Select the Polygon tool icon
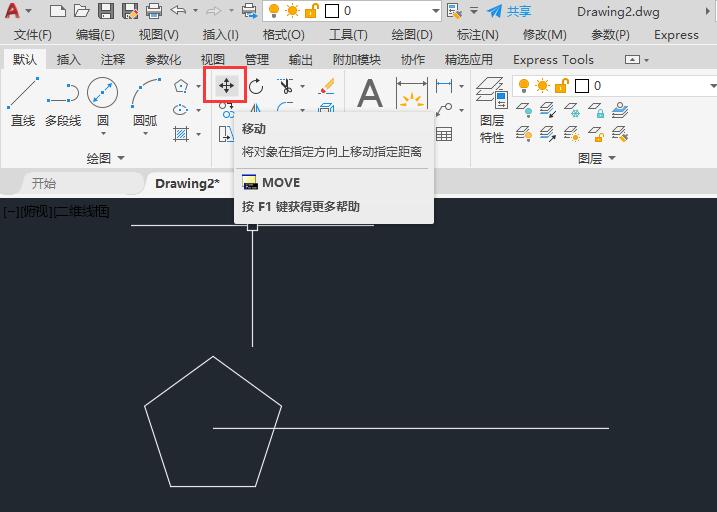 181,85
